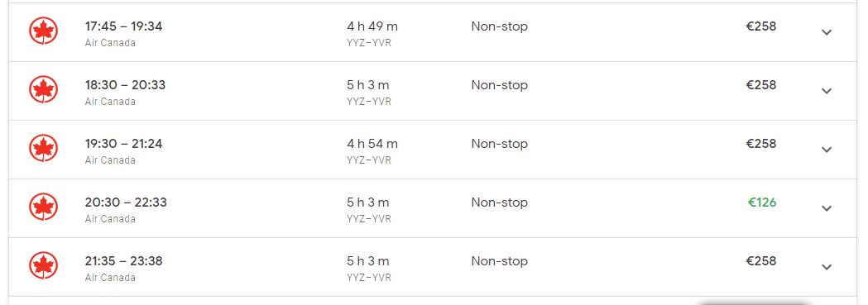Expand details of the 18:30 – 20:33 flight
The width and height of the screenshot is (868, 305).
tap(827, 91)
